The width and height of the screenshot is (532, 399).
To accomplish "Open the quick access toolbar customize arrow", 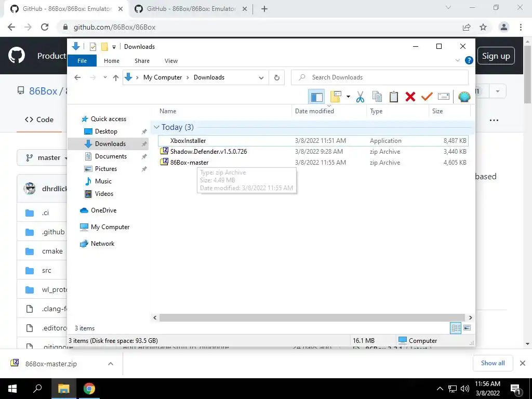I will point(114,47).
